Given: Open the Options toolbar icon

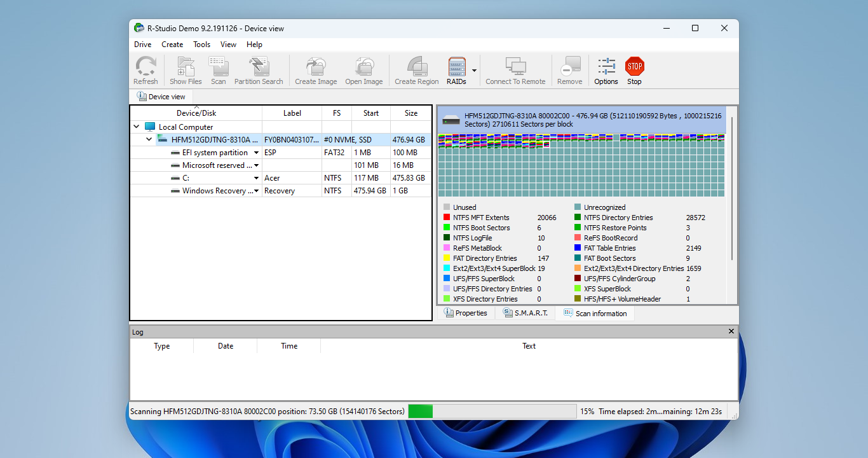Looking at the screenshot, I should 606,71.
